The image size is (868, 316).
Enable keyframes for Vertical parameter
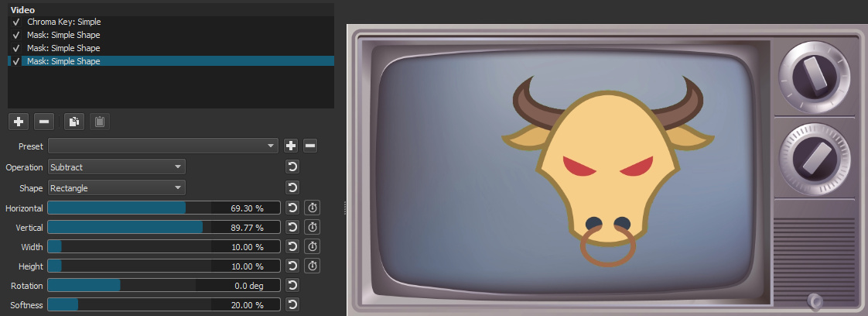coord(313,227)
